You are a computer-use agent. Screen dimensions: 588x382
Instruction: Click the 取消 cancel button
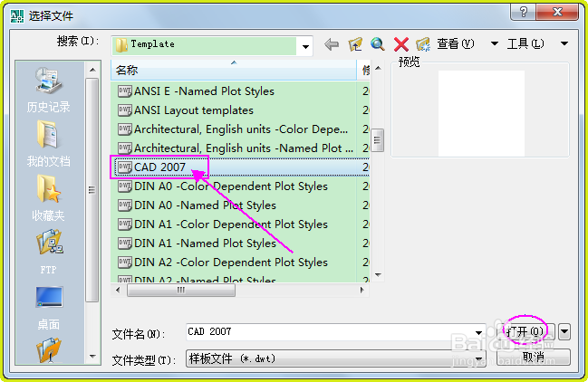coord(534,357)
